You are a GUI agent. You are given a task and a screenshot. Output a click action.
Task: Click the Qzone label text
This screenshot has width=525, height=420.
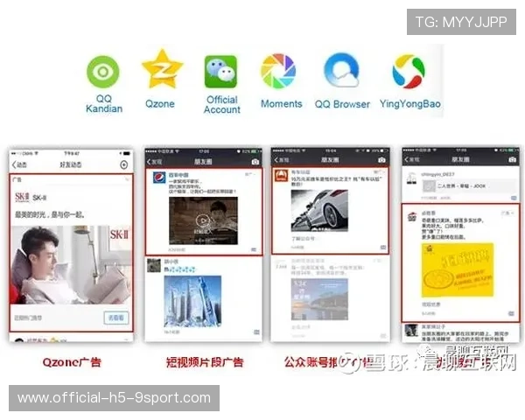pos(160,104)
